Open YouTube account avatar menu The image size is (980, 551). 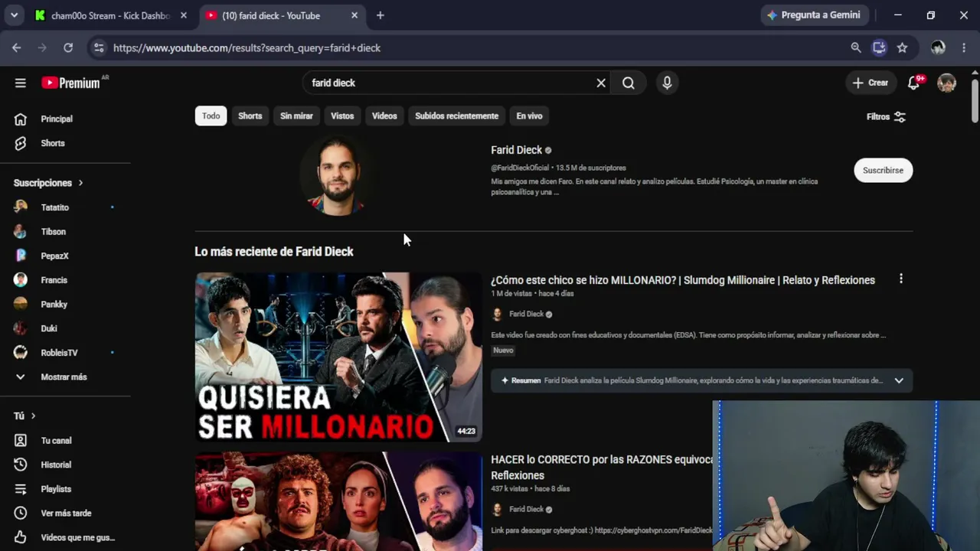tap(947, 83)
